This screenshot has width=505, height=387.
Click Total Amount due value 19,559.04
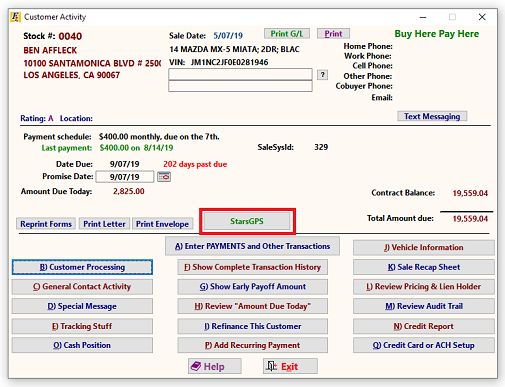(x=470, y=219)
